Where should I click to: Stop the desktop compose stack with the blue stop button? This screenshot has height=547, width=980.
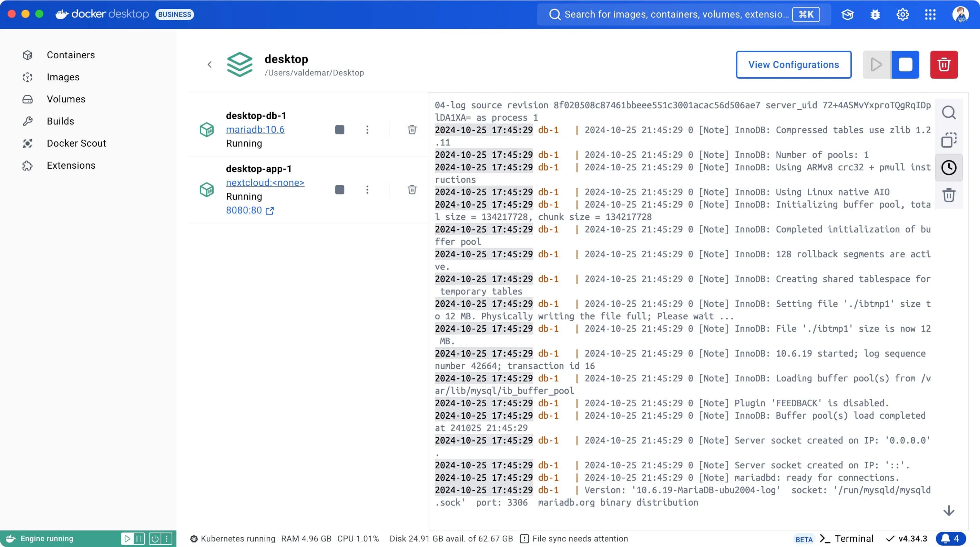[x=906, y=65]
